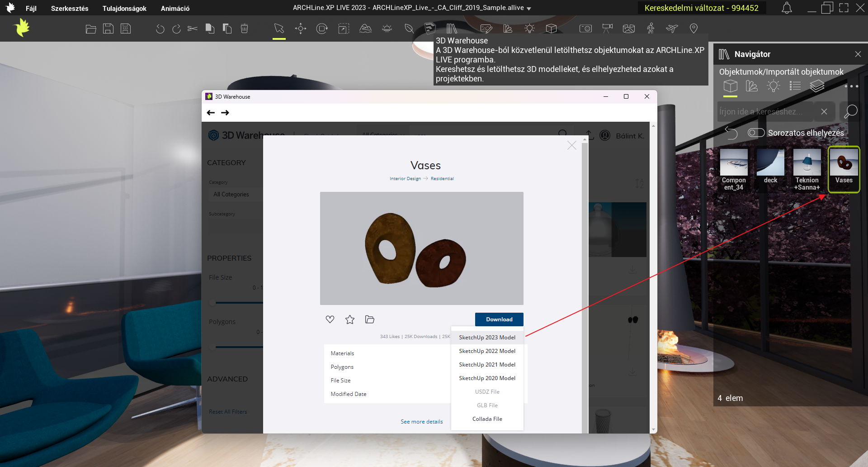
Task: Choose SketchUp 2021 Model download option
Action: [487, 365]
